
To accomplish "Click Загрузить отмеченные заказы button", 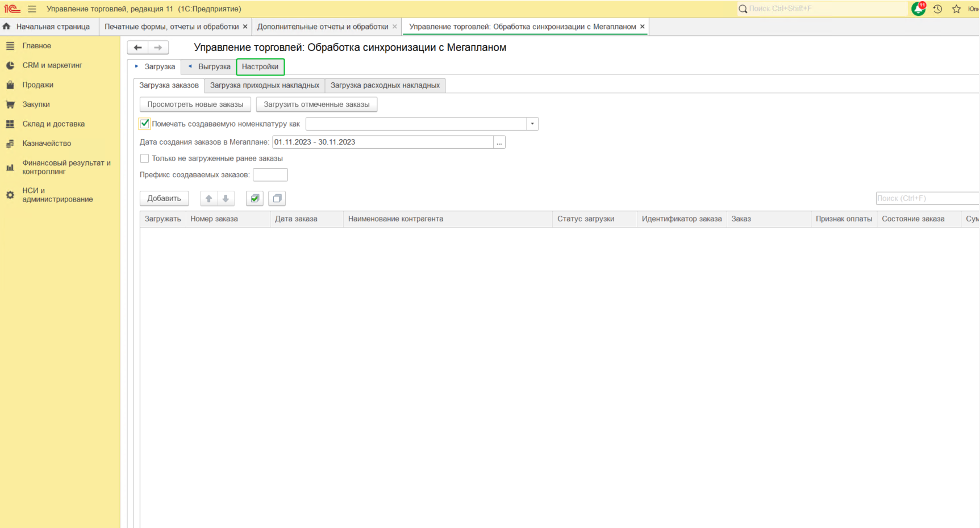I will pyautogui.click(x=316, y=104).
